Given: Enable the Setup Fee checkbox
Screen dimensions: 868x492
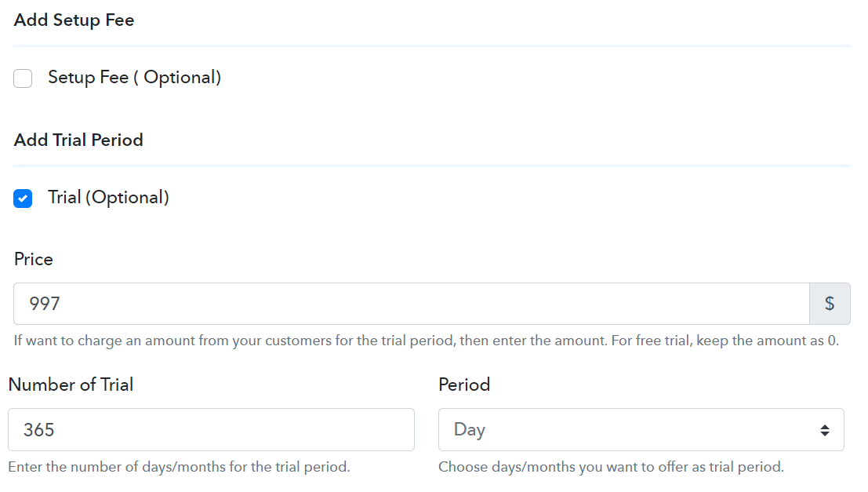Looking at the screenshot, I should [23, 78].
